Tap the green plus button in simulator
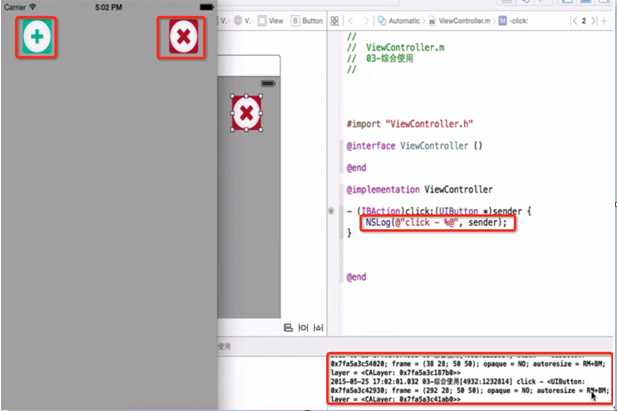The width and height of the screenshot is (617, 411). click(x=37, y=37)
